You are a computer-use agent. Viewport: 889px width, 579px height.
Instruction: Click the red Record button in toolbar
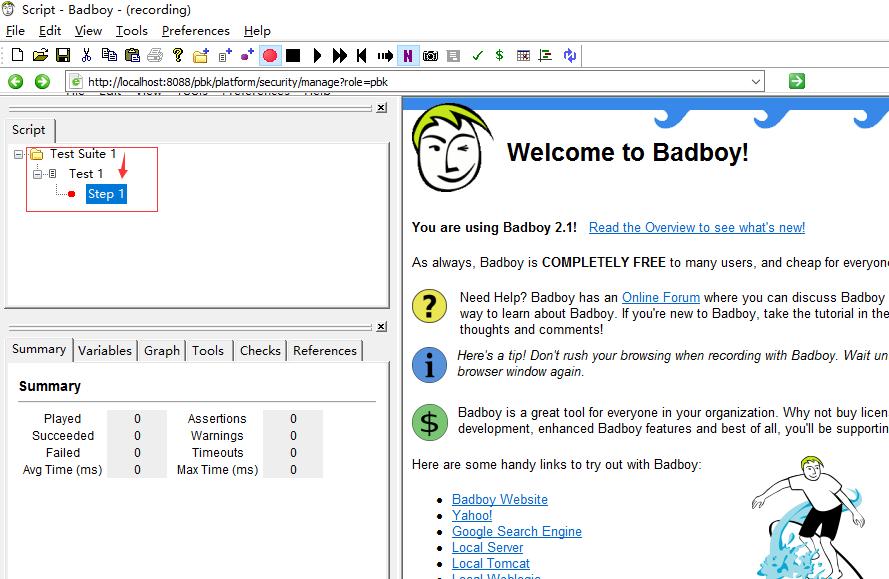coord(270,56)
